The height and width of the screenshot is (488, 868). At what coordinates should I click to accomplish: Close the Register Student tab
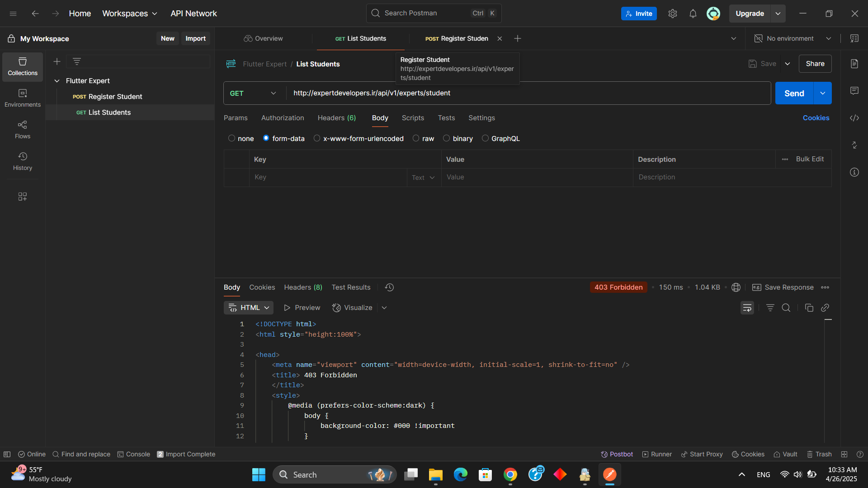click(500, 38)
